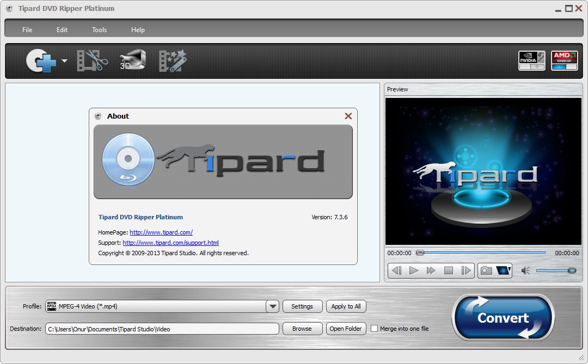Open the Edit effects magic wand tool
The height and width of the screenshot is (364, 588).
click(x=173, y=61)
